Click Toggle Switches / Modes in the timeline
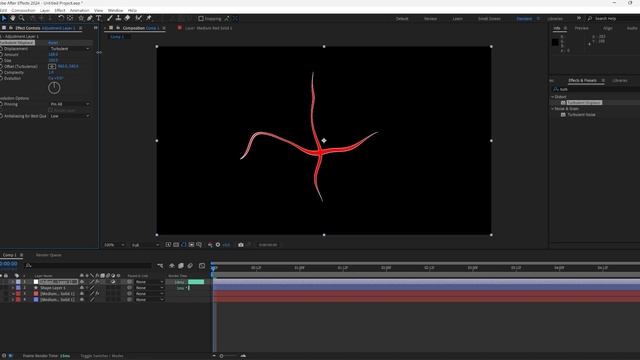The width and height of the screenshot is (640, 360). coord(102,356)
